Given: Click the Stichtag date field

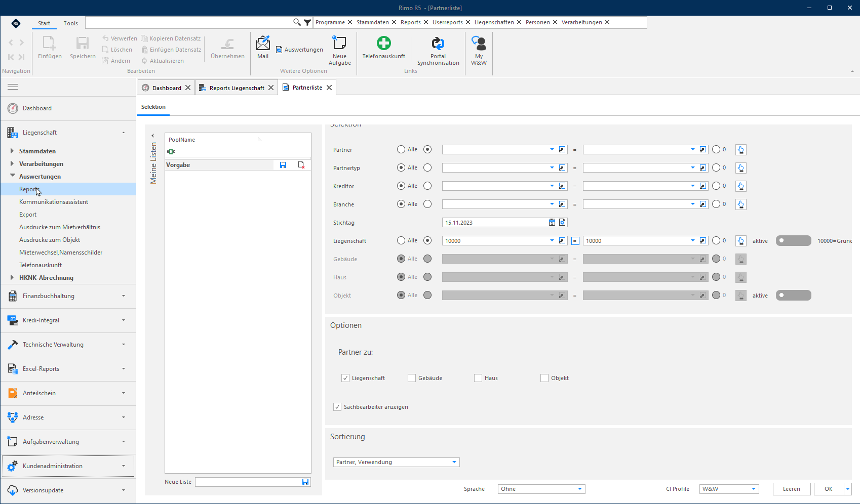Looking at the screenshot, I should tap(495, 223).
